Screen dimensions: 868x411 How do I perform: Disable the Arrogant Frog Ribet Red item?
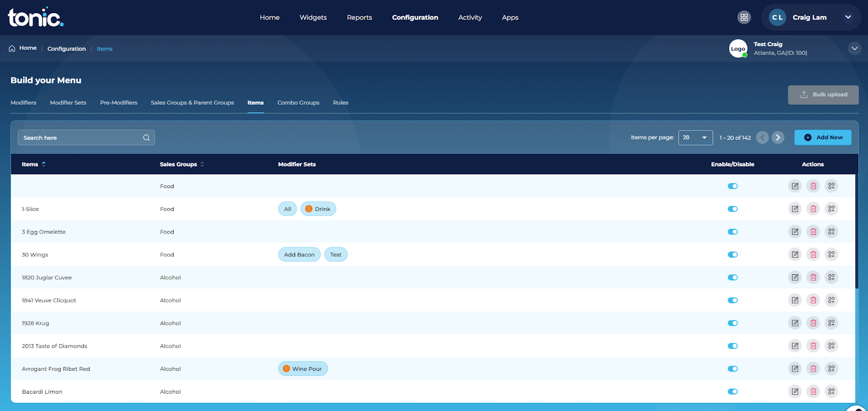pyautogui.click(x=733, y=369)
